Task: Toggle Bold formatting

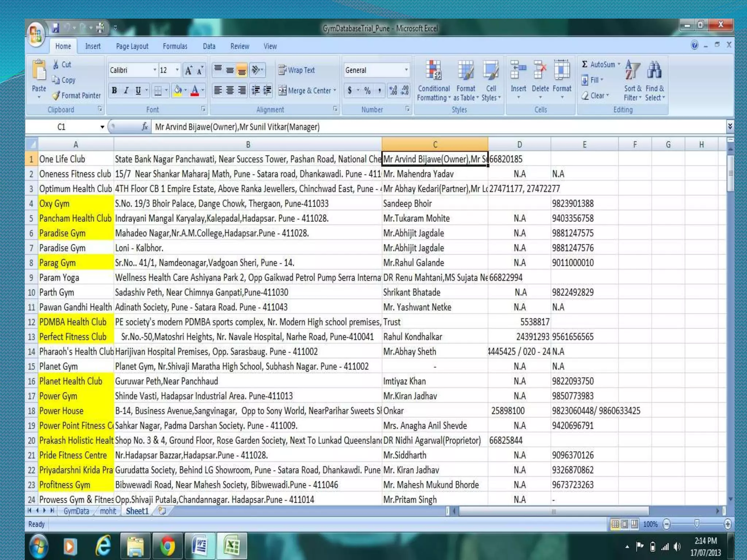Action: tap(115, 90)
